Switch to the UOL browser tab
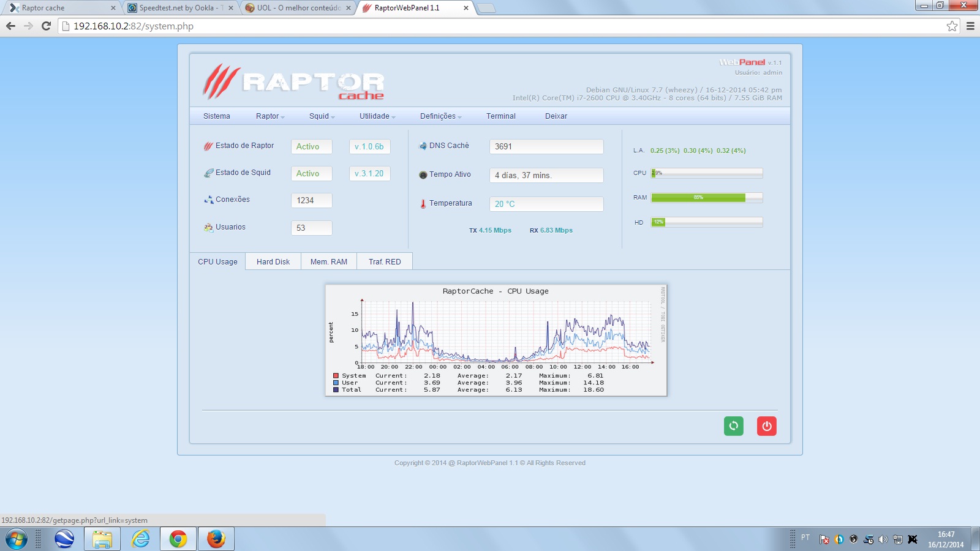Viewport: 980px width, 551px height. (x=296, y=8)
